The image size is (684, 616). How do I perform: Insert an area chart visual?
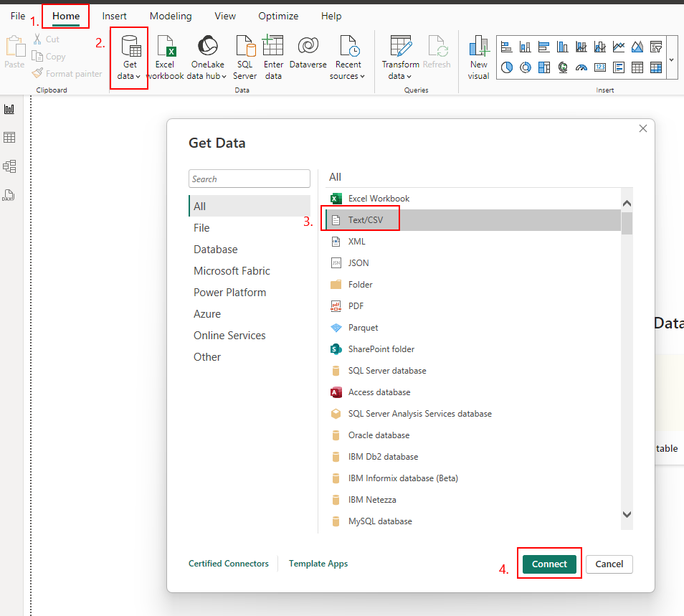[637, 47]
